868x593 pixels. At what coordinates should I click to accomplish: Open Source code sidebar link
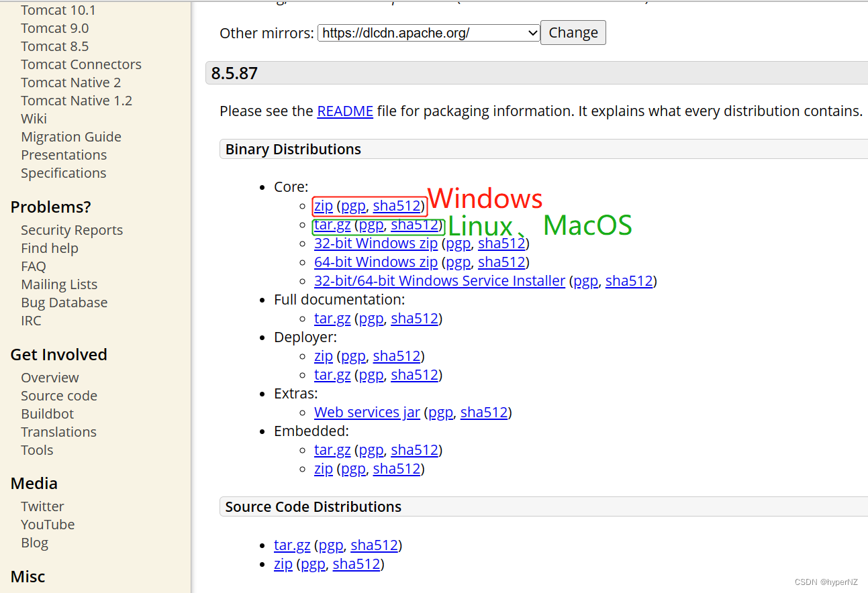pyautogui.click(x=59, y=396)
